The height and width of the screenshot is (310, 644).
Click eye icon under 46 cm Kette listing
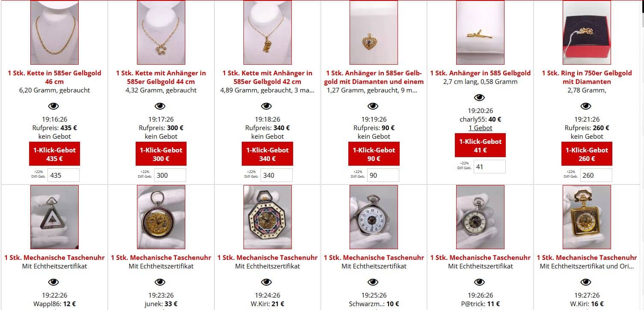click(53, 106)
